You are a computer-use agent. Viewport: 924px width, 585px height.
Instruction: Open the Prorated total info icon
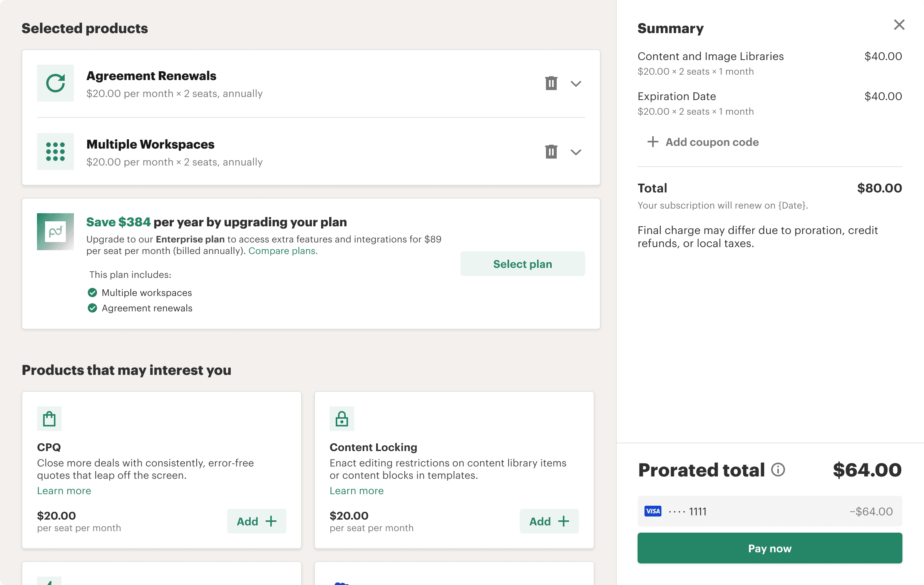pyautogui.click(x=778, y=470)
